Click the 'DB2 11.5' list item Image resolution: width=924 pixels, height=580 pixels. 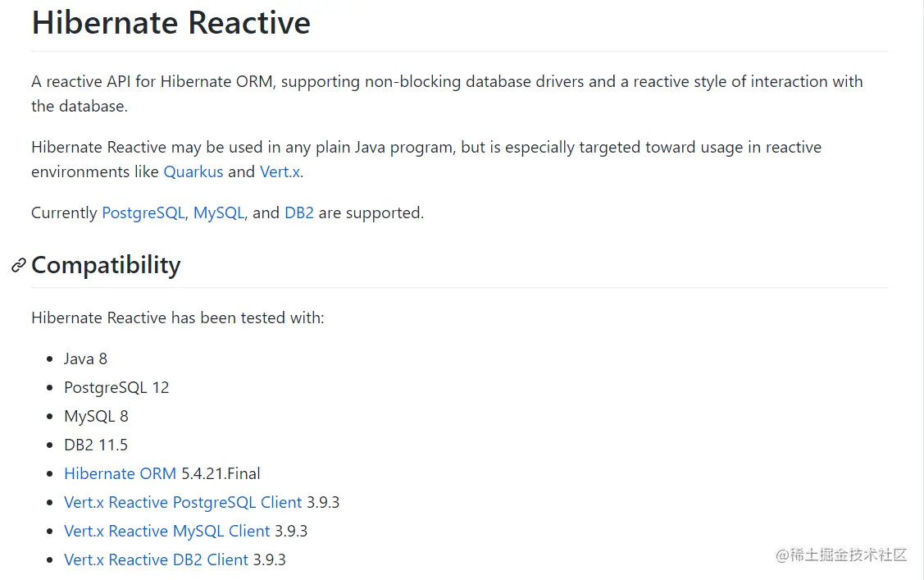[x=96, y=445]
